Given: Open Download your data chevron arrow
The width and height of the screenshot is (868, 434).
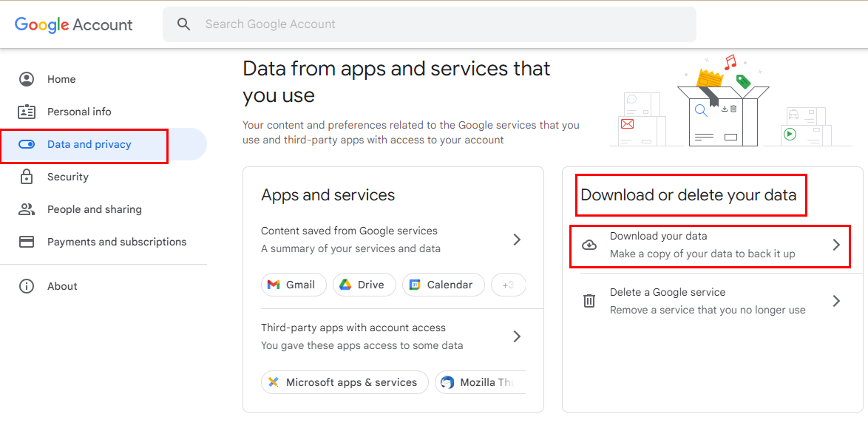Looking at the screenshot, I should [x=836, y=245].
